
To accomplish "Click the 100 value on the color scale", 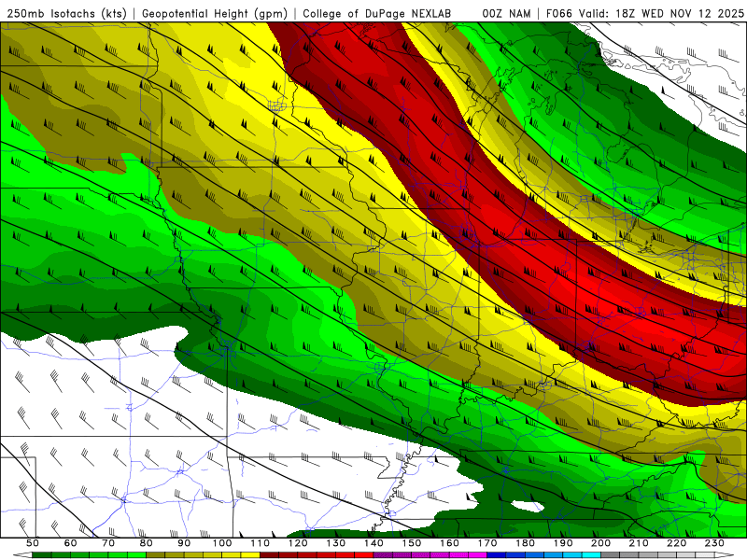I will pyautogui.click(x=222, y=543).
